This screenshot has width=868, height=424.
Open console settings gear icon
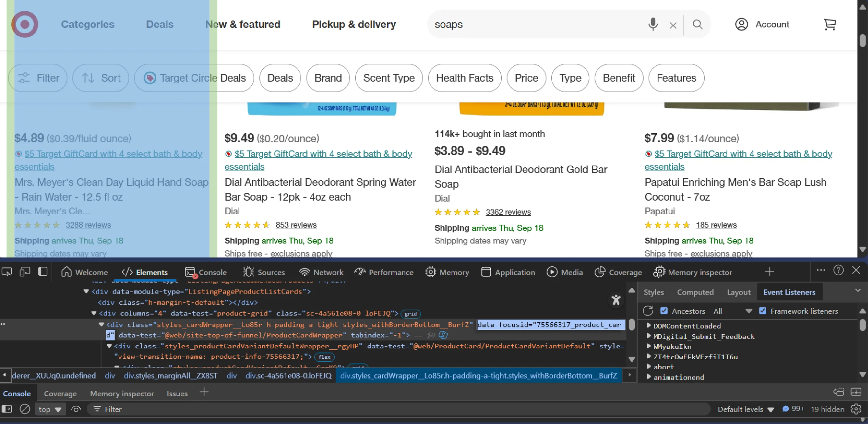[856, 409]
